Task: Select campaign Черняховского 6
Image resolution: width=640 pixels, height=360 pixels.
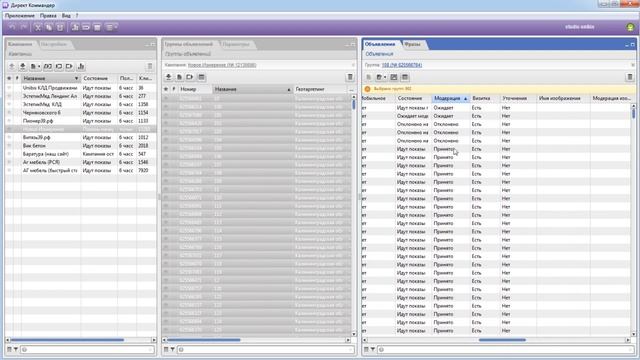Action: click(x=80, y=113)
